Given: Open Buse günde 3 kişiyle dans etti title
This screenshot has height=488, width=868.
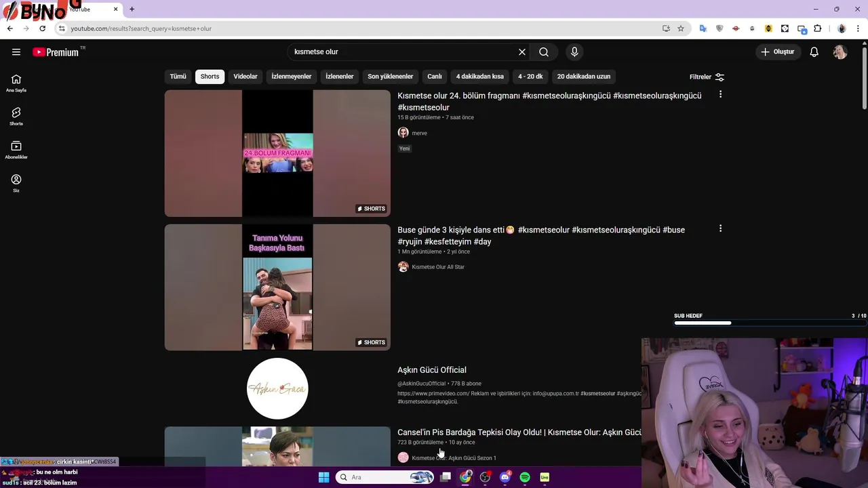Looking at the screenshot, I should [541, 236].
